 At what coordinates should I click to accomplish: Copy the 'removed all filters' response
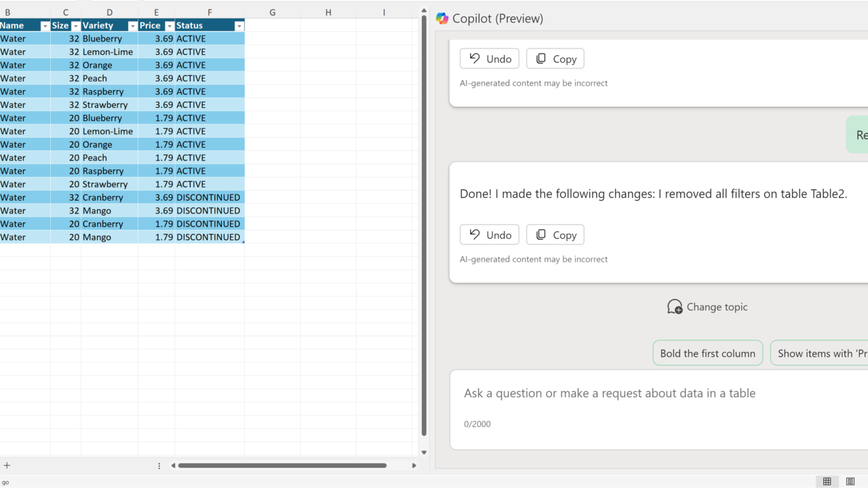coord(555,235)
